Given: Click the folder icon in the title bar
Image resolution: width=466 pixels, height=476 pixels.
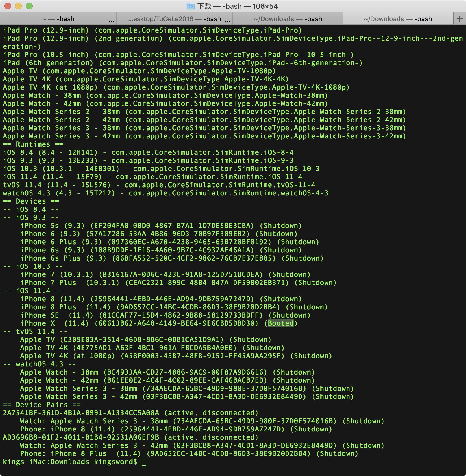Looking at the screenshot, I should pos(191,6).
